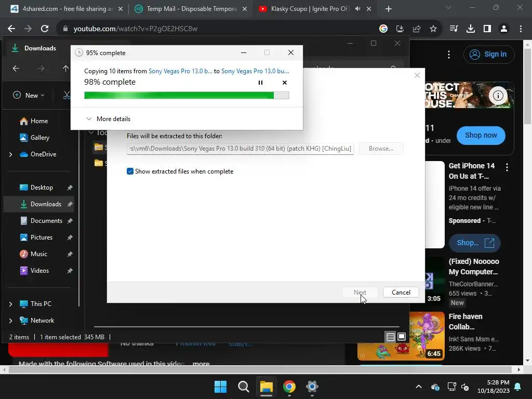532x399 pixels.
Task: Expand the Network tree node
Action: pyautogui.click(x=10, y=321)
